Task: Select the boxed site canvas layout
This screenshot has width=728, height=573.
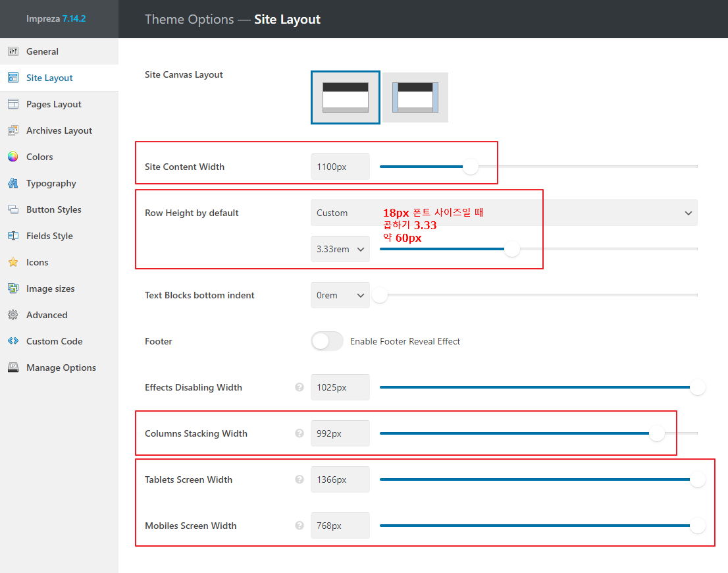Action: click(415, 97)
